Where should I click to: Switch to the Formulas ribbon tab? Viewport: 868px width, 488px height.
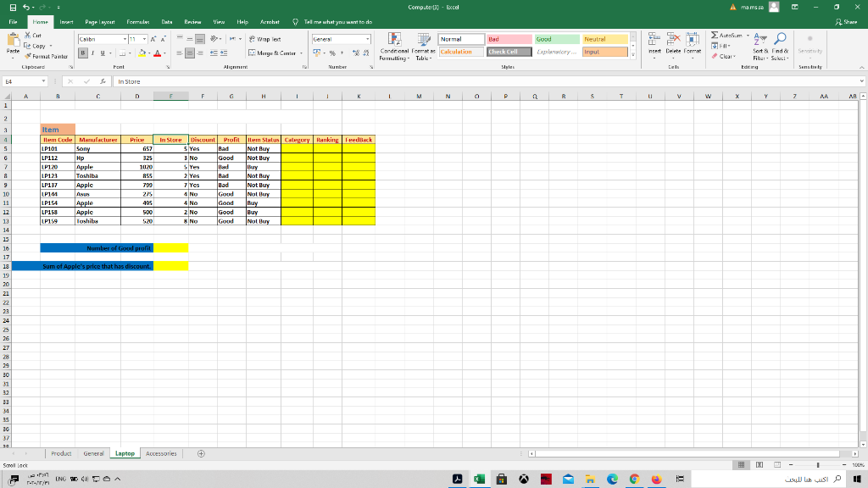140,23
